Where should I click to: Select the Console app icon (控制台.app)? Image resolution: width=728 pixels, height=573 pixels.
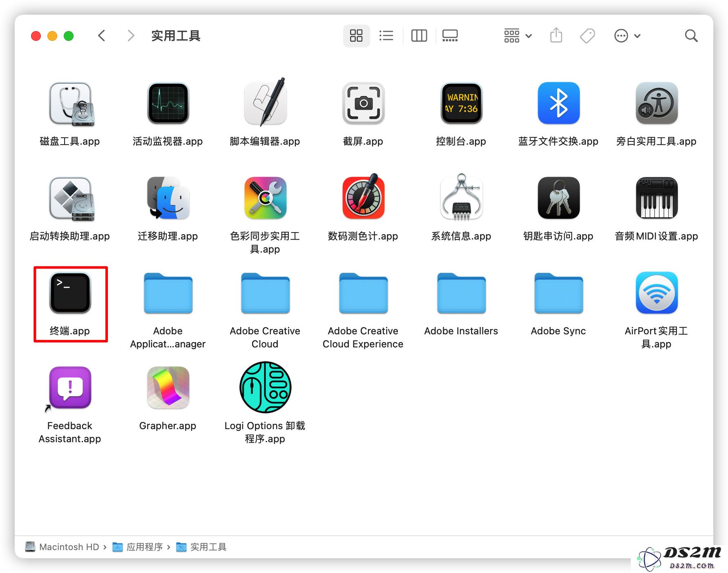pos(461,103)
